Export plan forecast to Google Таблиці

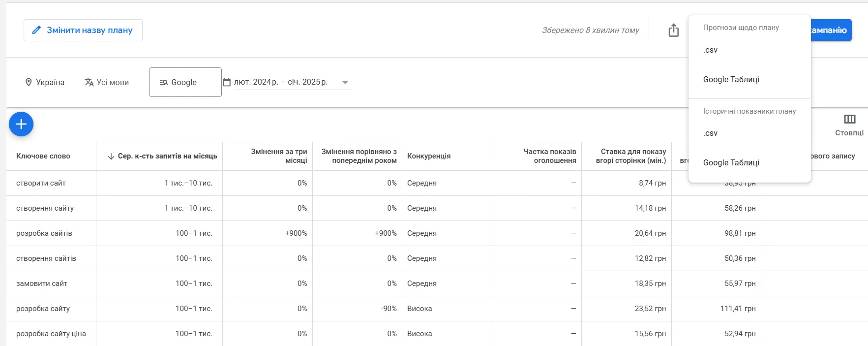point(731,79)
